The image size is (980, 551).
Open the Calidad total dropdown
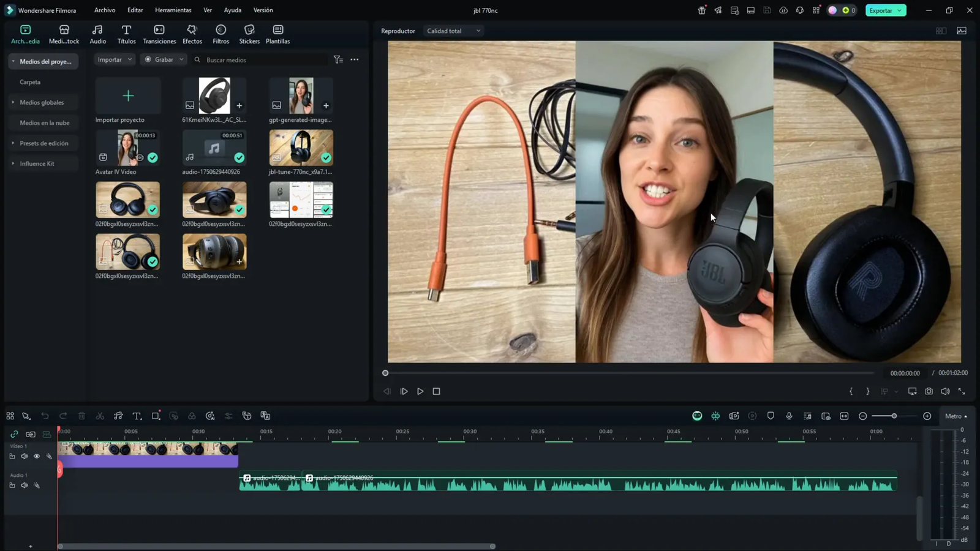coord(453,31)
